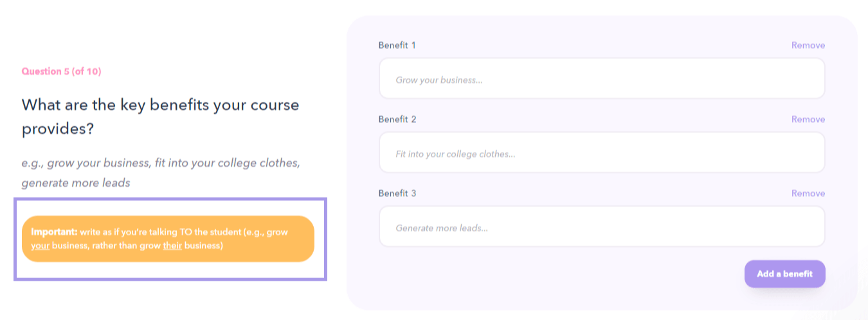868x320 pixels.
Task: Click the underlined word their in the notice
Action: click(172, 246)
